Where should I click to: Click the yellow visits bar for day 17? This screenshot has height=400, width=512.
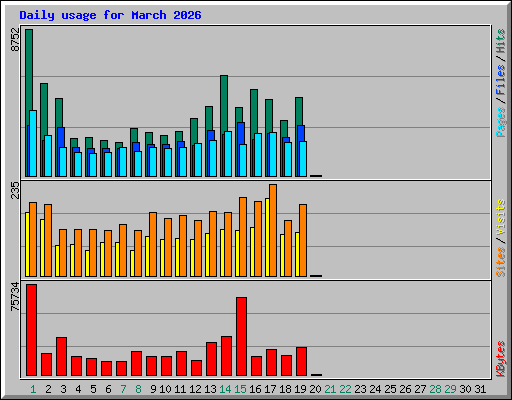coord(267,237)
